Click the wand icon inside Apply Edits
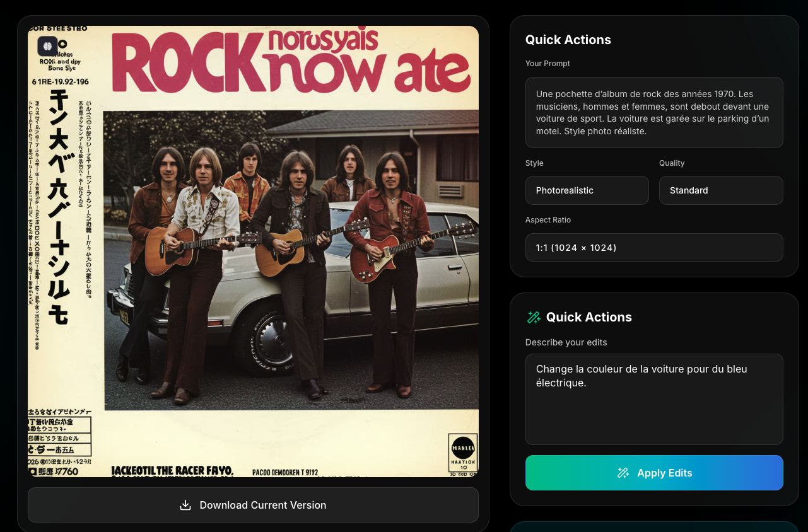The height and width of the screenshot is (532, 808). click(623, 473)
